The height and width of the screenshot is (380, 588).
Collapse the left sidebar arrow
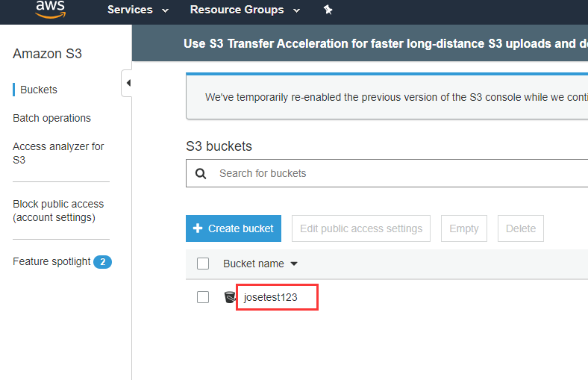point(128,83)
